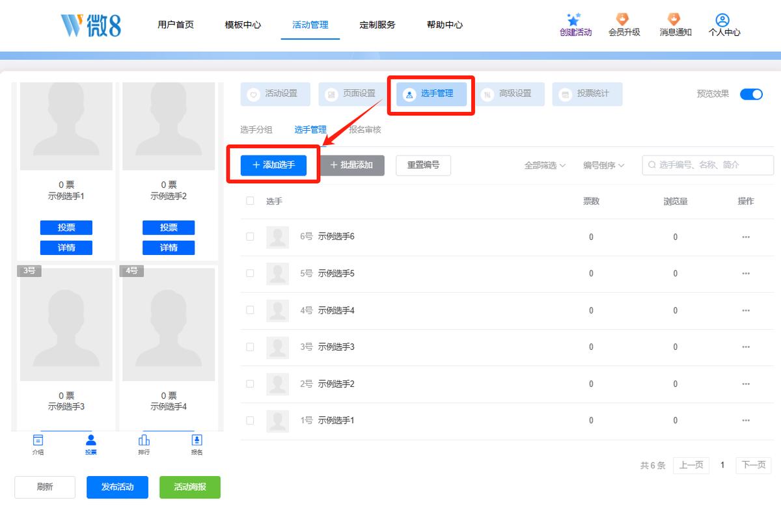Viewport: 781px width, 532px height.
Task: Open 模板中心 in top navigation
Action: [x=243, y=25]
